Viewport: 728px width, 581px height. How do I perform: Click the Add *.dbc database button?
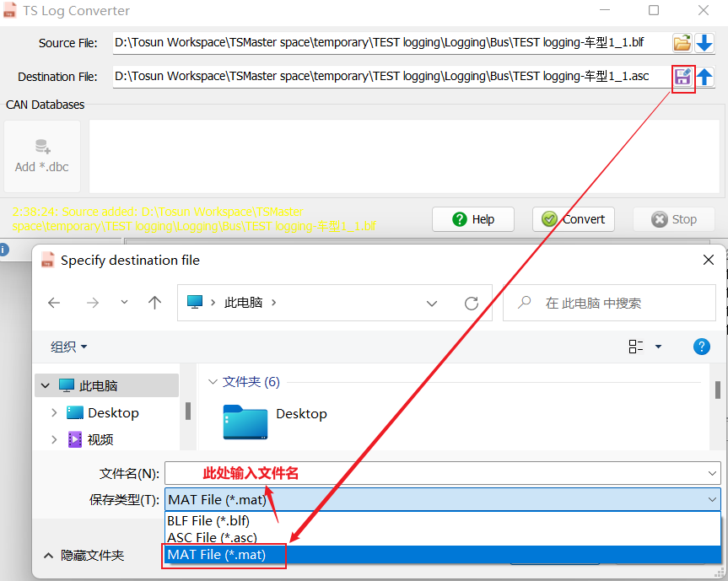pos(42,156)
